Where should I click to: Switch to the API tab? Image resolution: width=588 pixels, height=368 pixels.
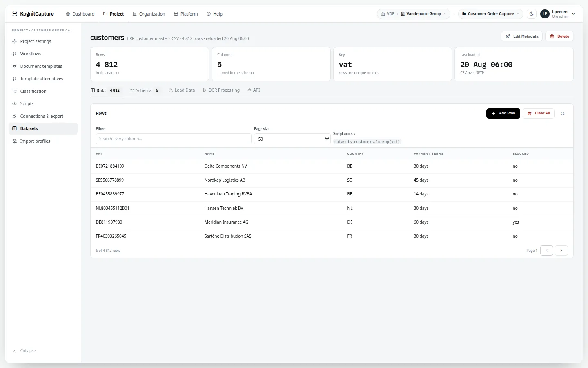click(x=254, y=90)
